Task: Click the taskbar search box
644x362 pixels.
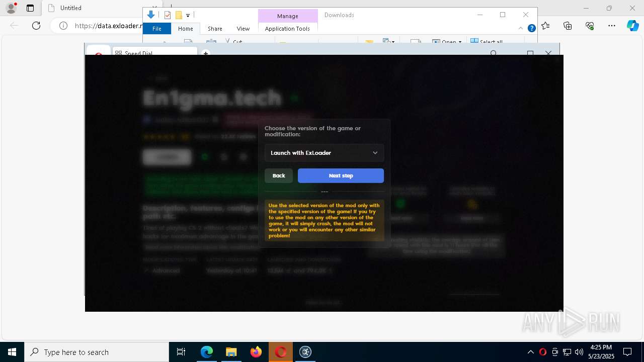Action: 97,352
